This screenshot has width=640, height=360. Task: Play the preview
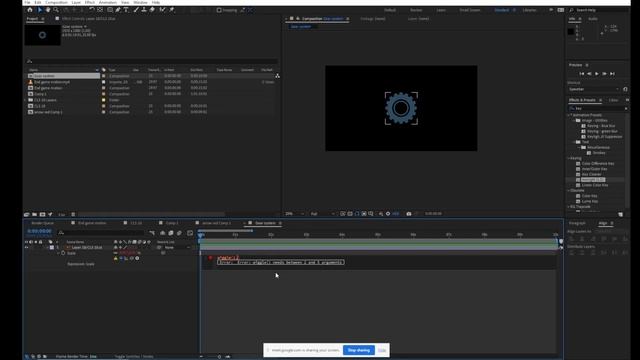click(597, 74)
